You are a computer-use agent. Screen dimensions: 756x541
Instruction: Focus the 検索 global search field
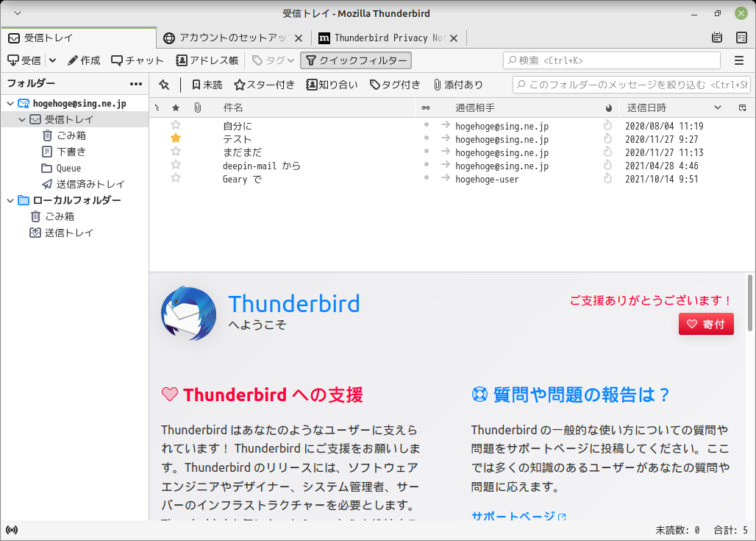(x=611, y=60)
